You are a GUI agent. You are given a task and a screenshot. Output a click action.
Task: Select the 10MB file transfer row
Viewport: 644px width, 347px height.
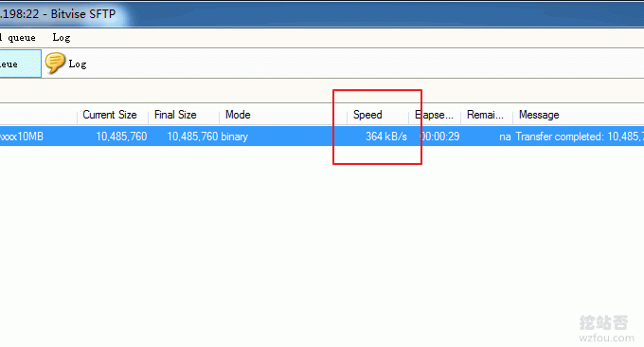(x=322, y=137)
